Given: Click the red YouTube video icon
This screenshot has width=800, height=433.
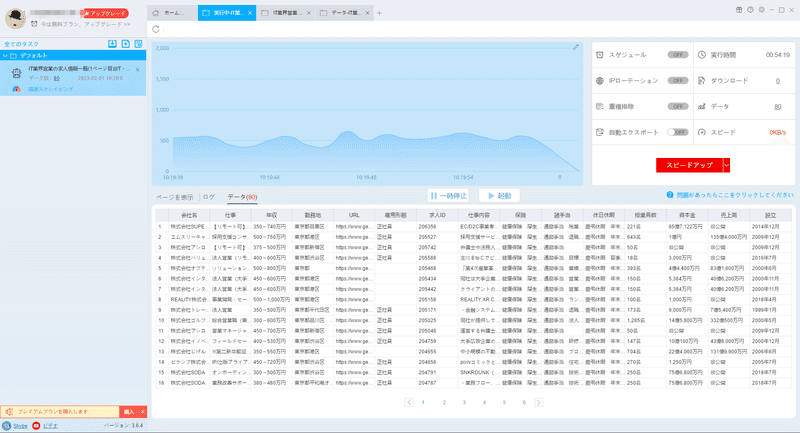Looking at the screenshot, I should coord(36,425).
